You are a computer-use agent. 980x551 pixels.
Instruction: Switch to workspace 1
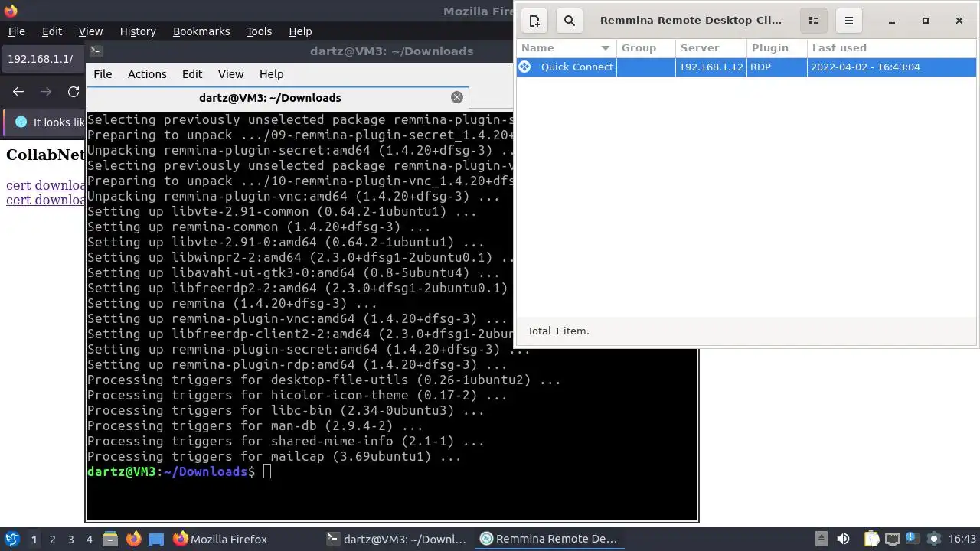(x=34, y=539)
